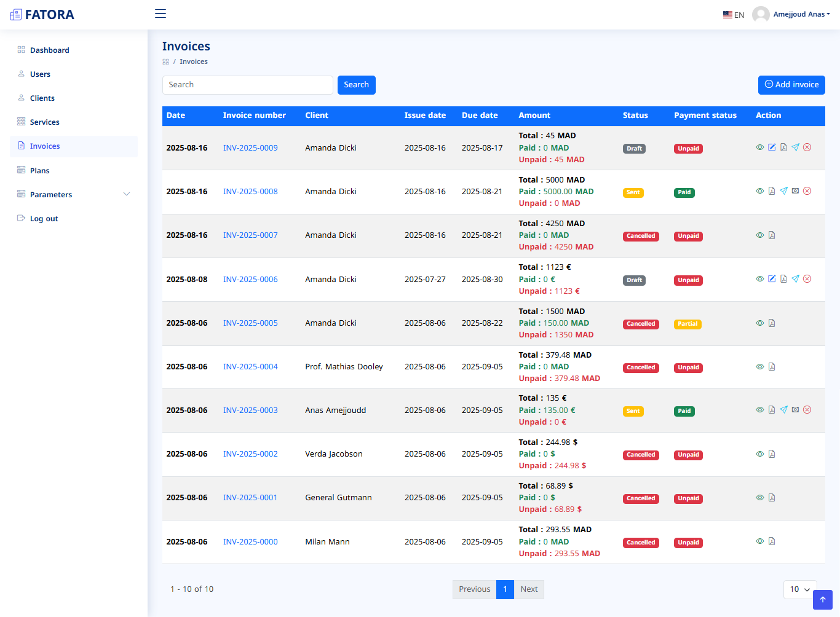The width and height of the screenshot is (840, 617).
Task: Click the invoice Search input field
Action: (247, 85)
